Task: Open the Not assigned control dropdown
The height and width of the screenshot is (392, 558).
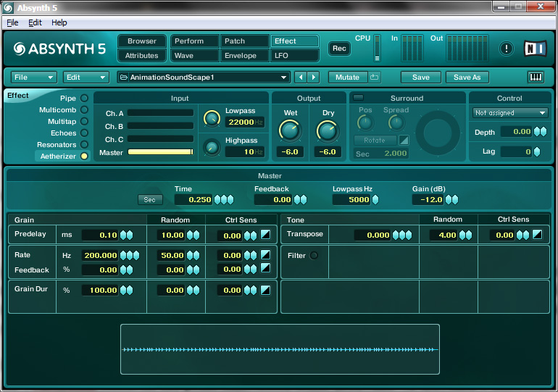Action: coord(510,113)
